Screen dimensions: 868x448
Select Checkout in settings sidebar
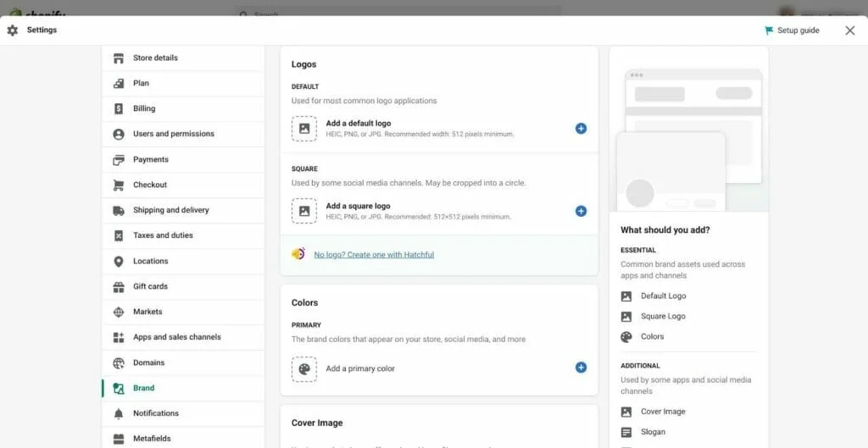click(183, 185)
